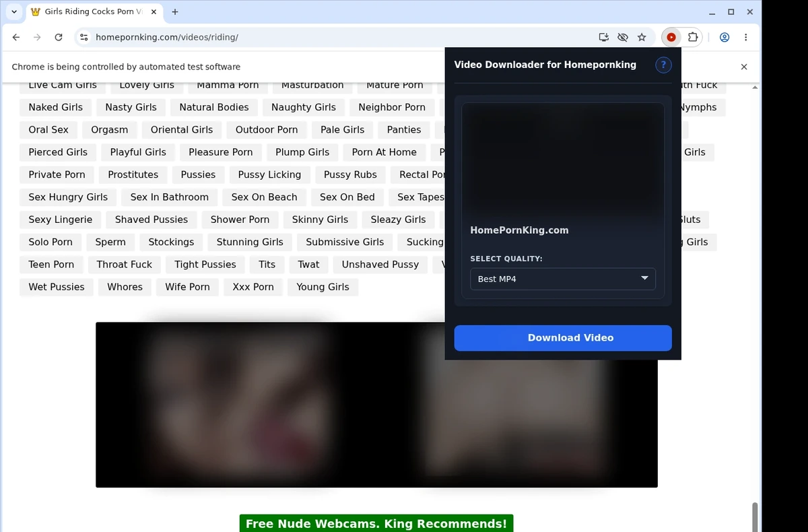The image size is (808, 532).
Task: Bookmark this page with the star
Action: 642,37
